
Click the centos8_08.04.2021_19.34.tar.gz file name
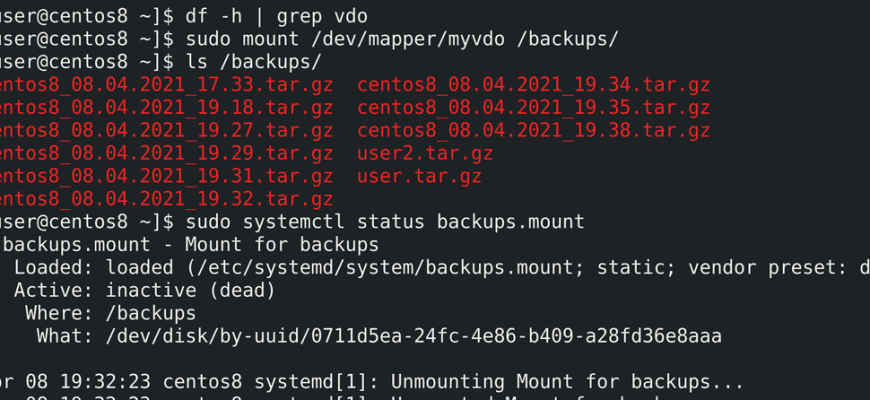click(x=533, y=84)
